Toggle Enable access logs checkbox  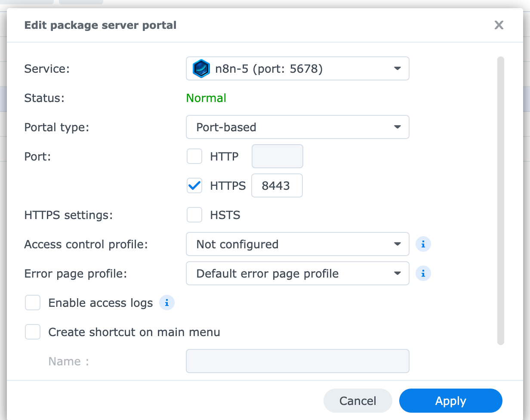(33, 303)
